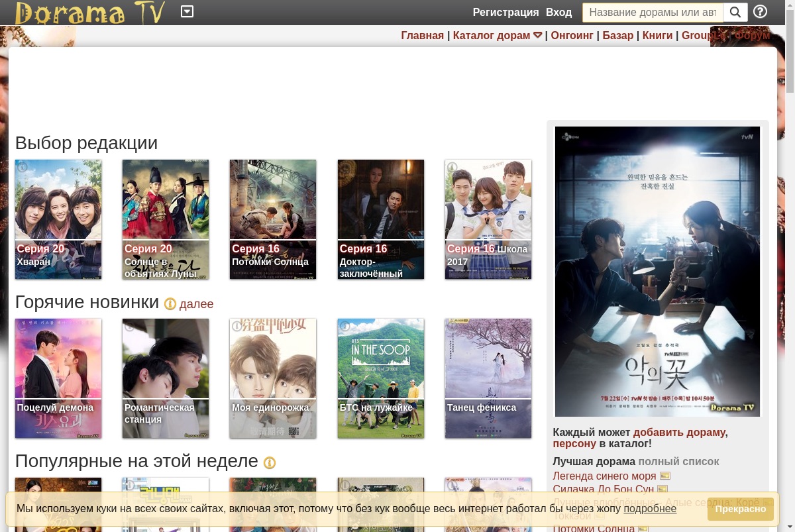
Task: Open the Доктор-заключённый poster
Action: (x=381, y=219)
